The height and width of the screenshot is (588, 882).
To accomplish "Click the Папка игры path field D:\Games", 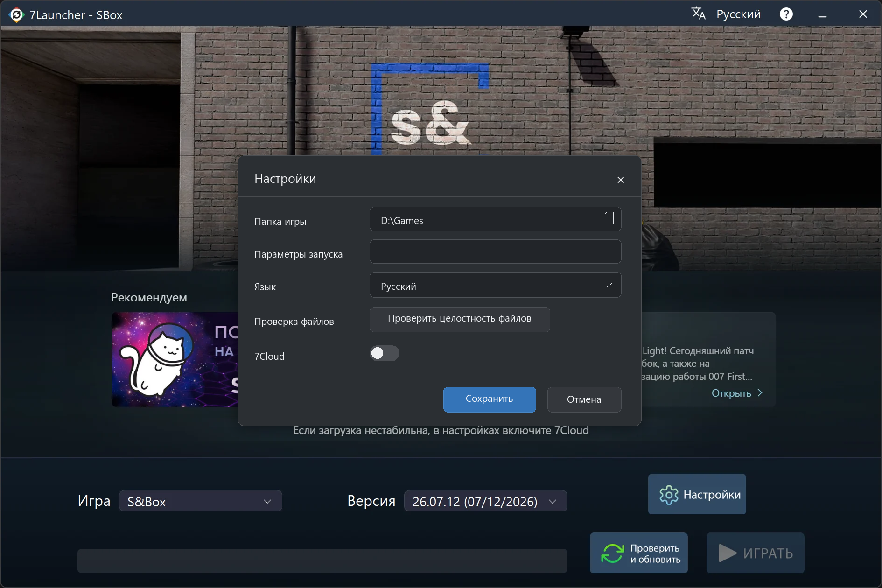I will [495, 219].
